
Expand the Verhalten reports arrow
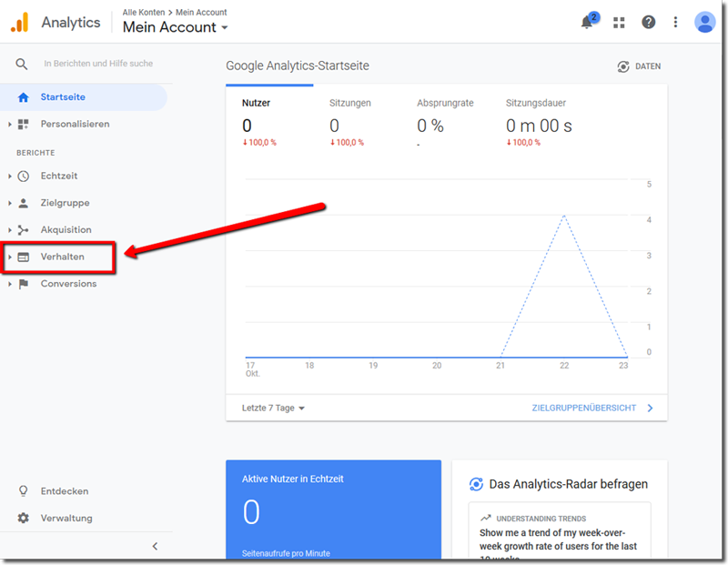9,257
